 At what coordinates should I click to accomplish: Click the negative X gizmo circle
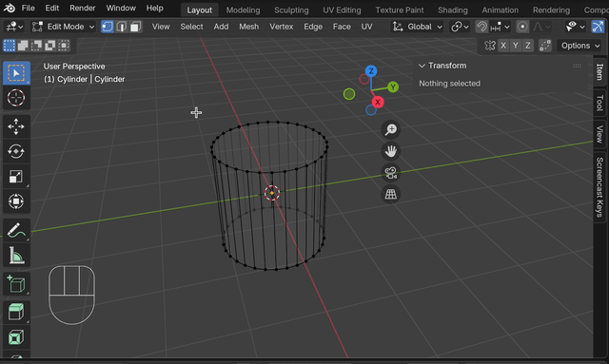[364, 79]
